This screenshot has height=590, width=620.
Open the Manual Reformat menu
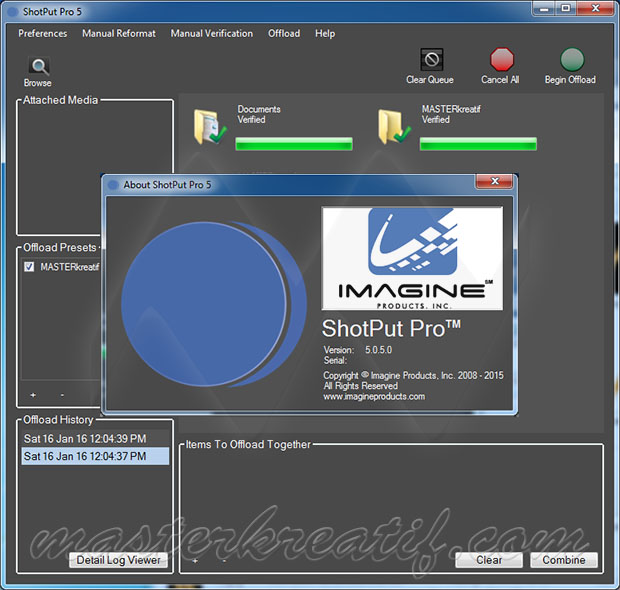coord(119,34)
